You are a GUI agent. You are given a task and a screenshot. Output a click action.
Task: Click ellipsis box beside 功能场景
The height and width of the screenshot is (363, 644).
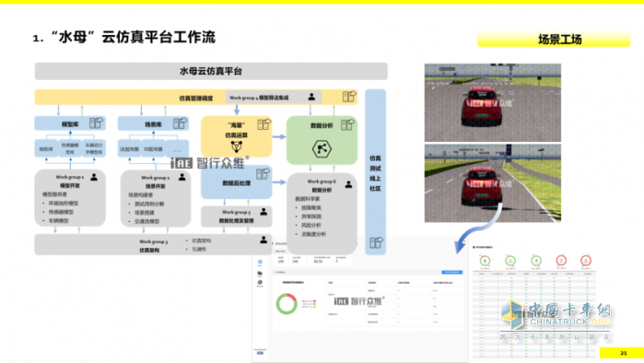click(x=177, y=149)
